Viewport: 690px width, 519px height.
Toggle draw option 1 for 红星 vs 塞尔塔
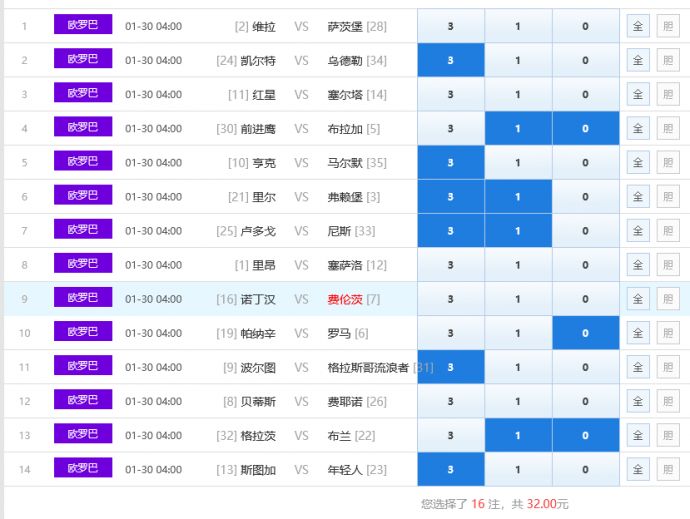(517, 94)
